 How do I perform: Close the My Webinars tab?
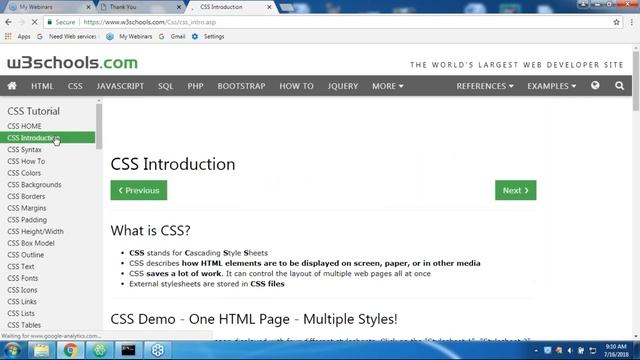88,7
